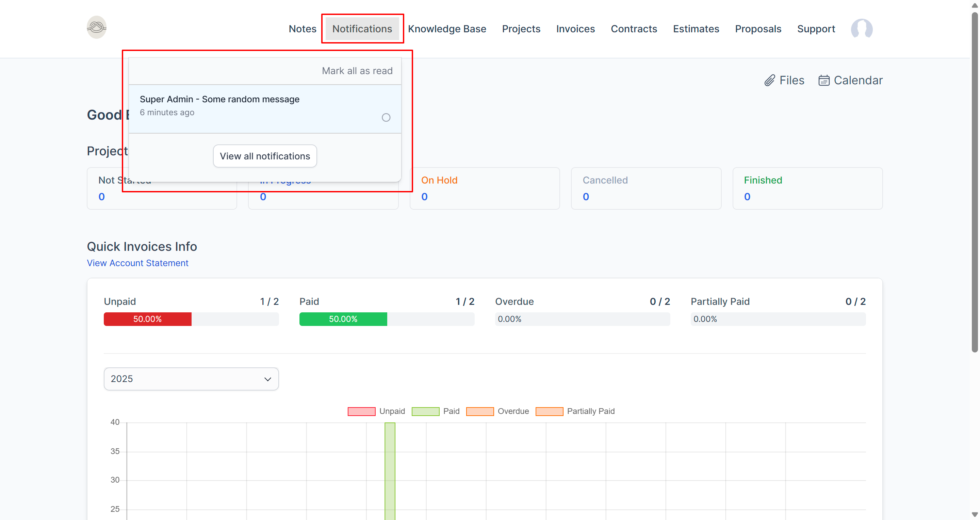Go to the Invoices menu item
Image resolution: width=980 pixels, height=520 pixels.
coord(575,29)
